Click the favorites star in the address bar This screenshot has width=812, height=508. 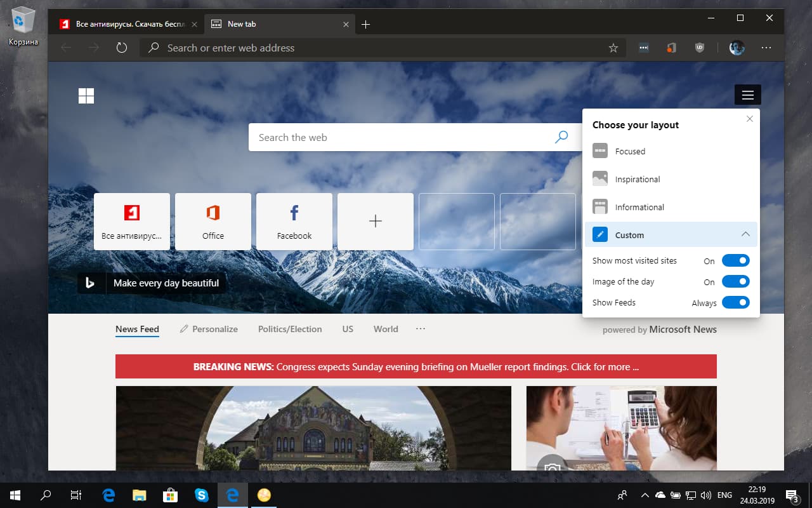pos(613,48)
